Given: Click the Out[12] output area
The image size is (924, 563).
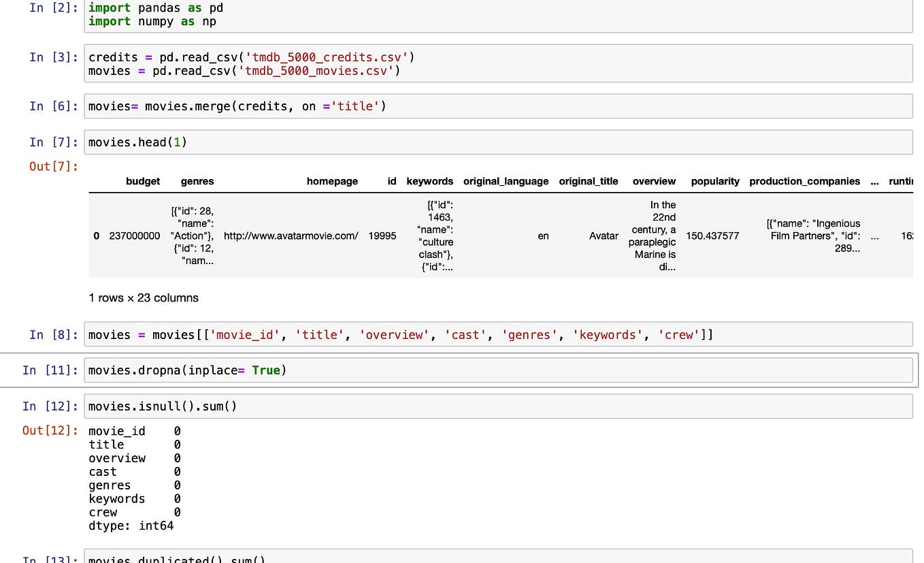Looking at the screenshot, I should pos(50,430).
